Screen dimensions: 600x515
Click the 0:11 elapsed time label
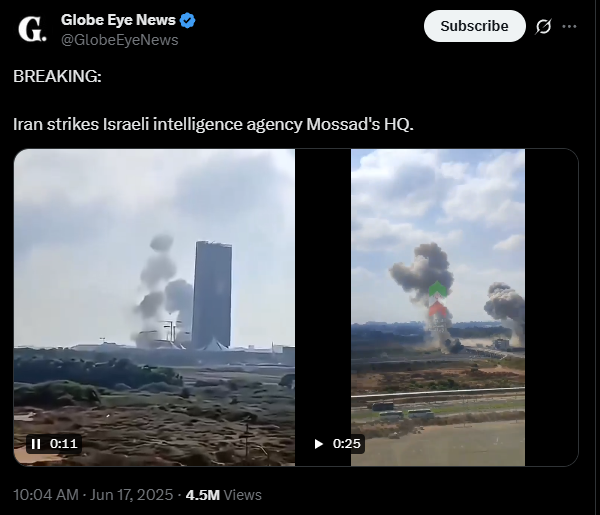point(64,444)
